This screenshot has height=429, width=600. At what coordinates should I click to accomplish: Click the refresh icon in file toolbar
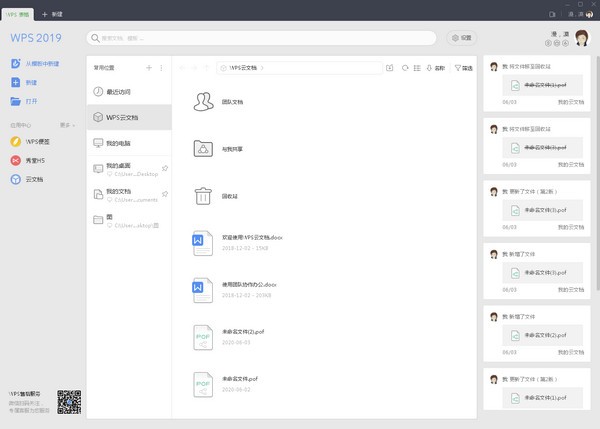click(405, 68)
